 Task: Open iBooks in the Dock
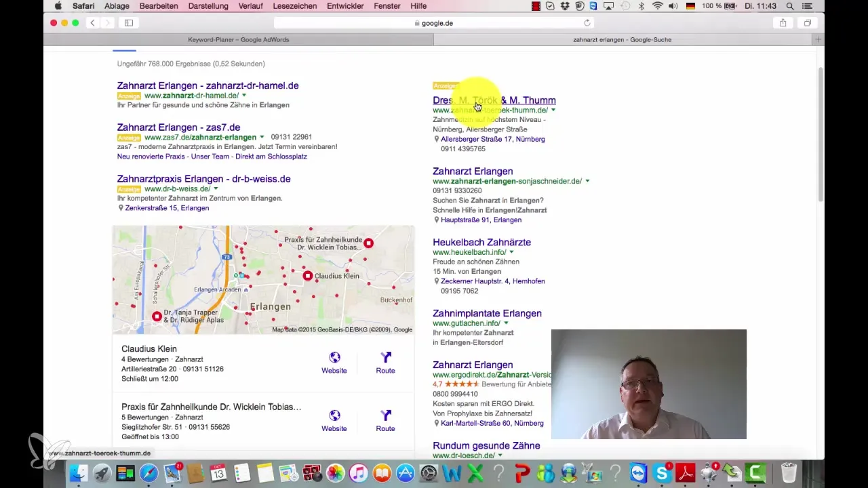[x=382, y=472]
